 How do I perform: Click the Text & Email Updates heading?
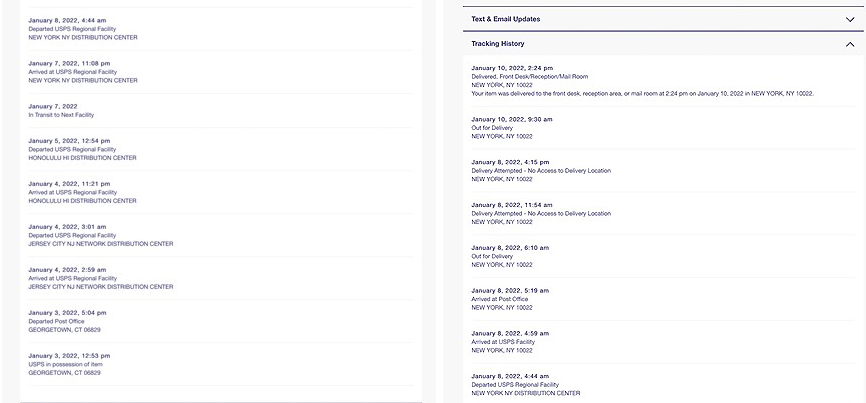(506, 19)
